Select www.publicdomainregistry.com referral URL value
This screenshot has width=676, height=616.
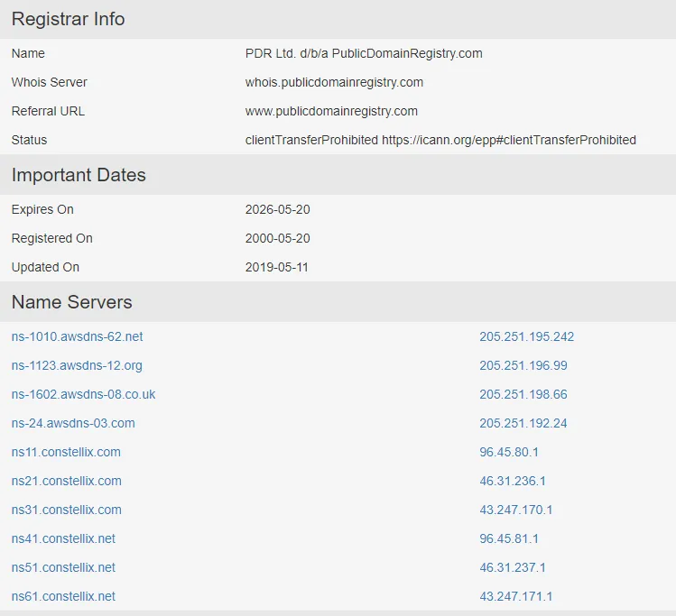pos(331,111)
